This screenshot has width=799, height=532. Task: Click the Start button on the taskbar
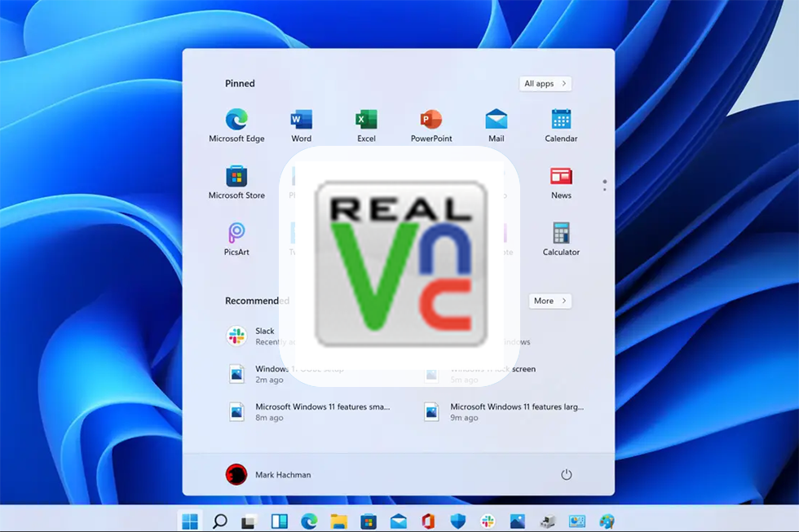coord(190,521)
